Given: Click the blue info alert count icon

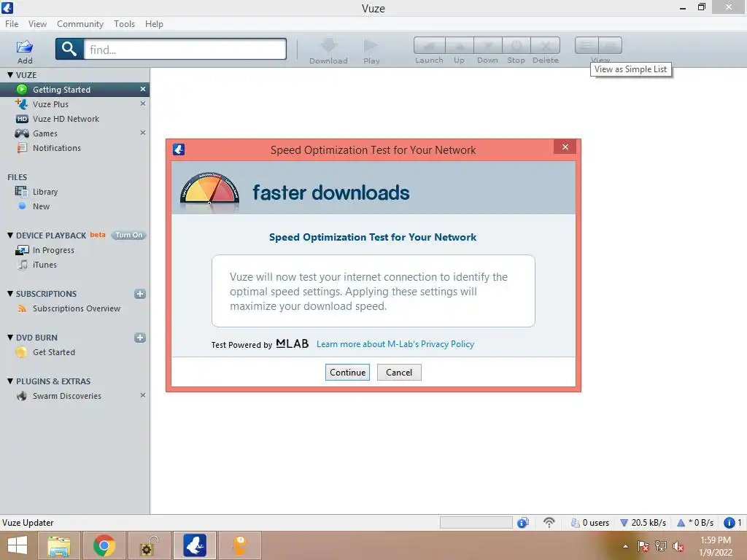Looking at the screenshot, I should click(729, 523).
